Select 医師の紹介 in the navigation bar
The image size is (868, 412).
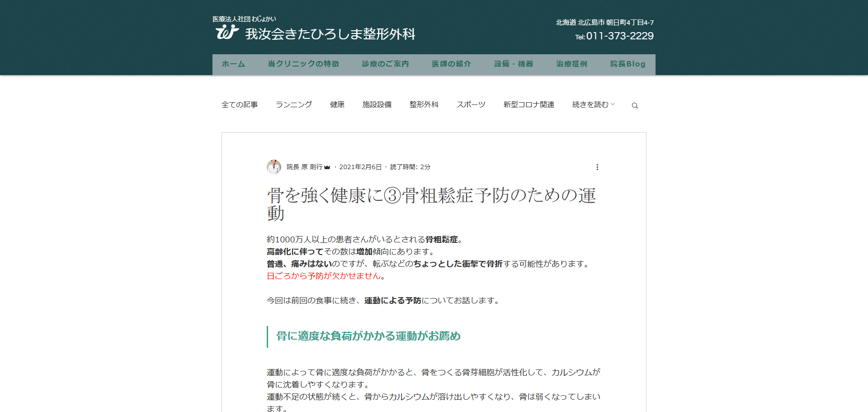click(451, 64)
